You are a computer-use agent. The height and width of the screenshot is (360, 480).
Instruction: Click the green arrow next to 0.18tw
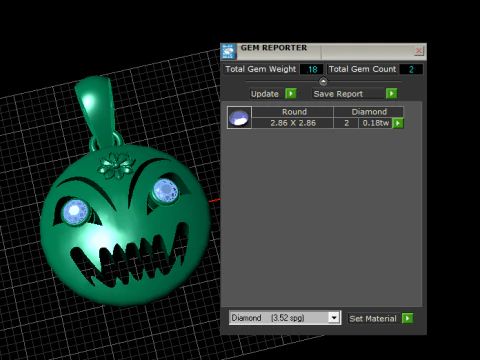(398, 123)
